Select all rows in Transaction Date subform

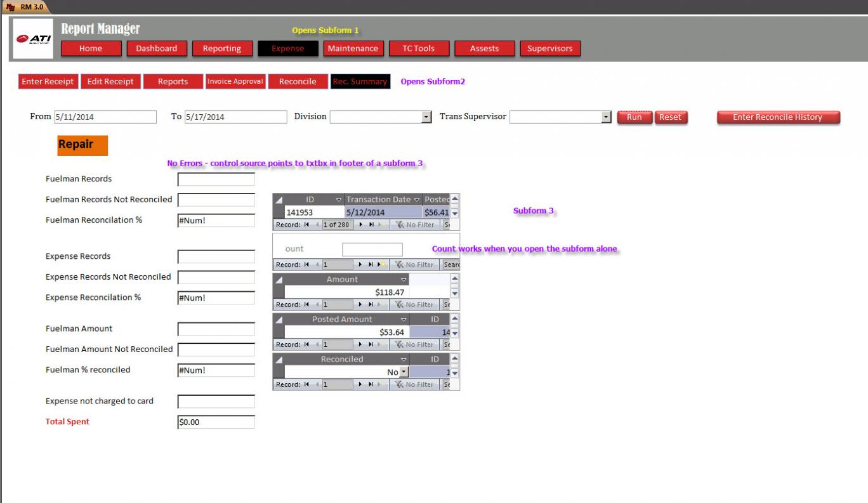(x=279, y=200)
